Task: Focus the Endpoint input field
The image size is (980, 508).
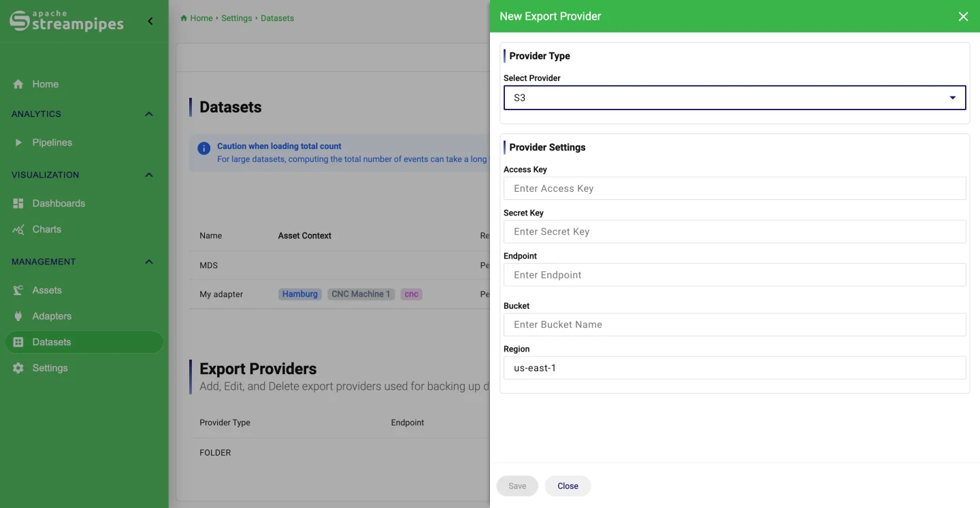Action: (734, 275)
